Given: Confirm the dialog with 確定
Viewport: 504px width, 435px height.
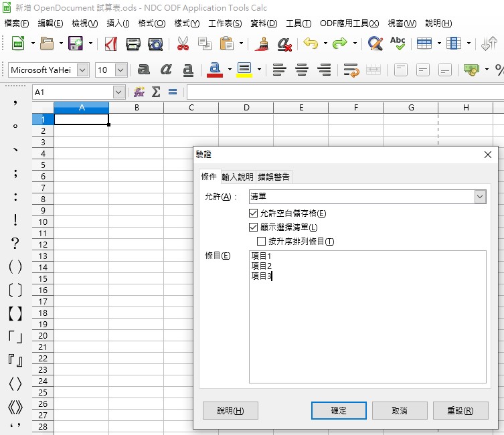Looking at the screenshot, I should tap(339, 411).
